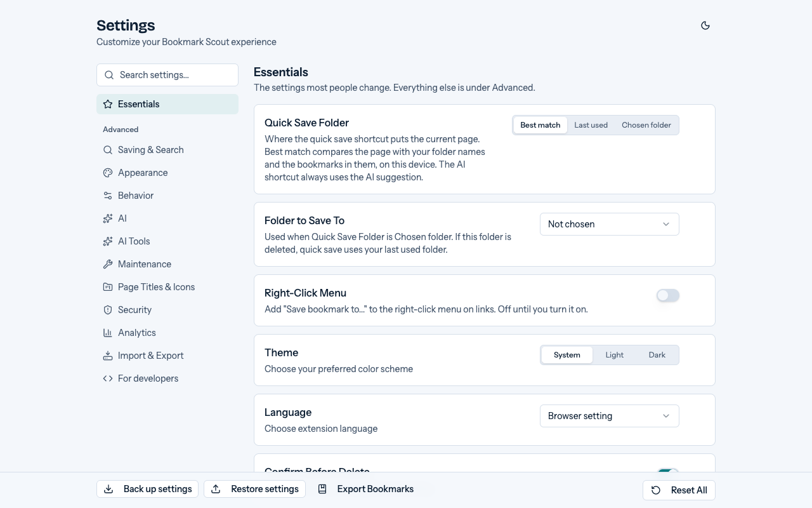Viewport: 812px width, 508px height.
Task: Click the Quick Save Folder heading
Action: tap(307, 123)
